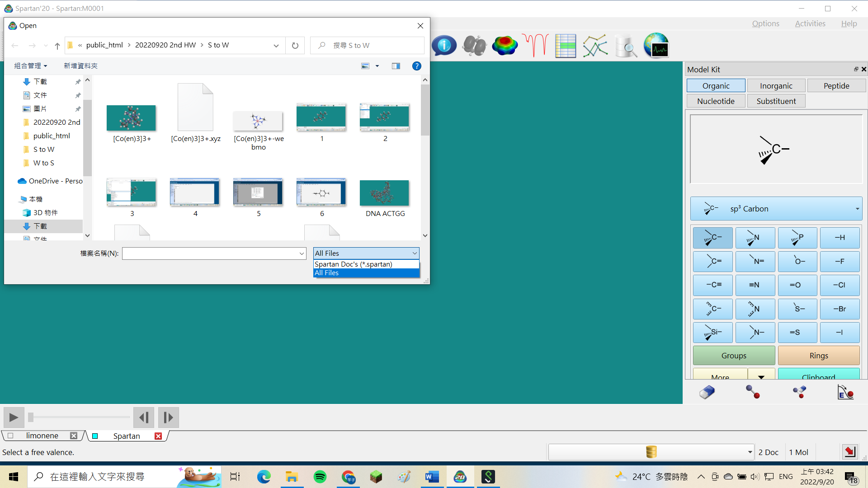Open the rainbow property-map surface icon
Viewport: 868px width, 488px height.
(x=505, y=45)
